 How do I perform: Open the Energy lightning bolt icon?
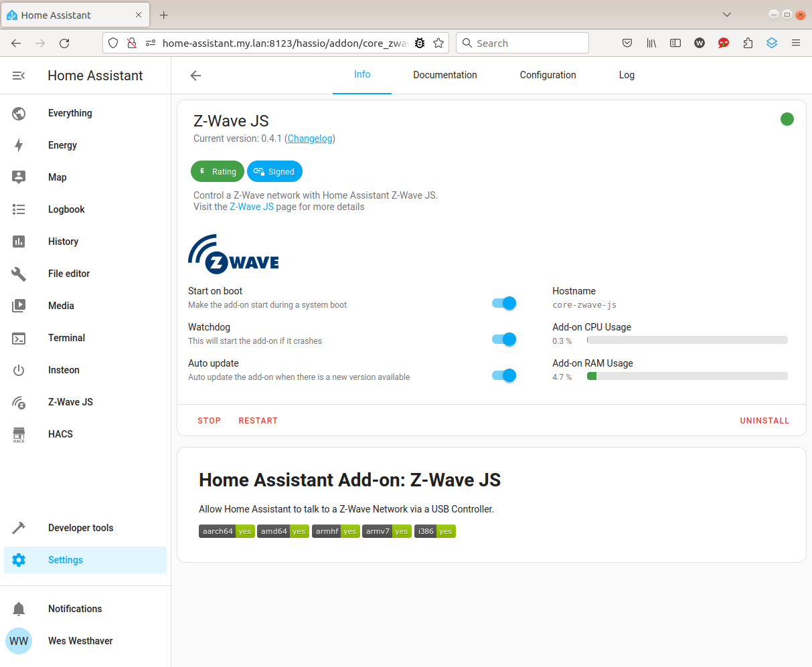pyautogui.click(x=19, y=145)
